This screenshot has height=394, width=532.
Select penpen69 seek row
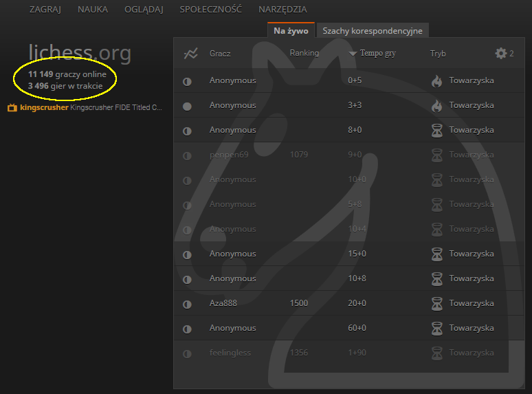click(348, 155)
